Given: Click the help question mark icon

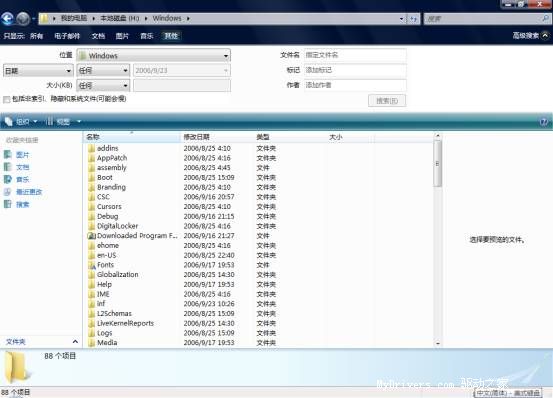Looking at the screenshot, I should pyautogui.click(x=543, y=122).
